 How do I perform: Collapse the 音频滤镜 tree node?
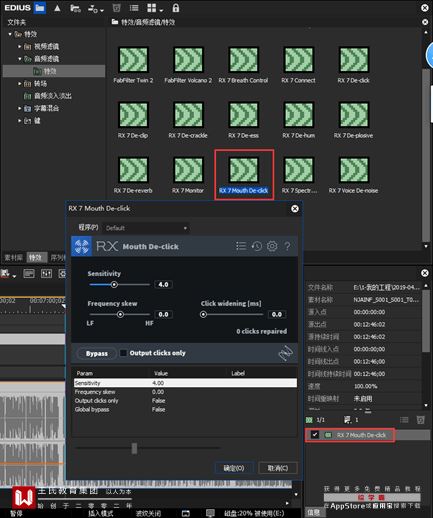click(x=20, y=59)
